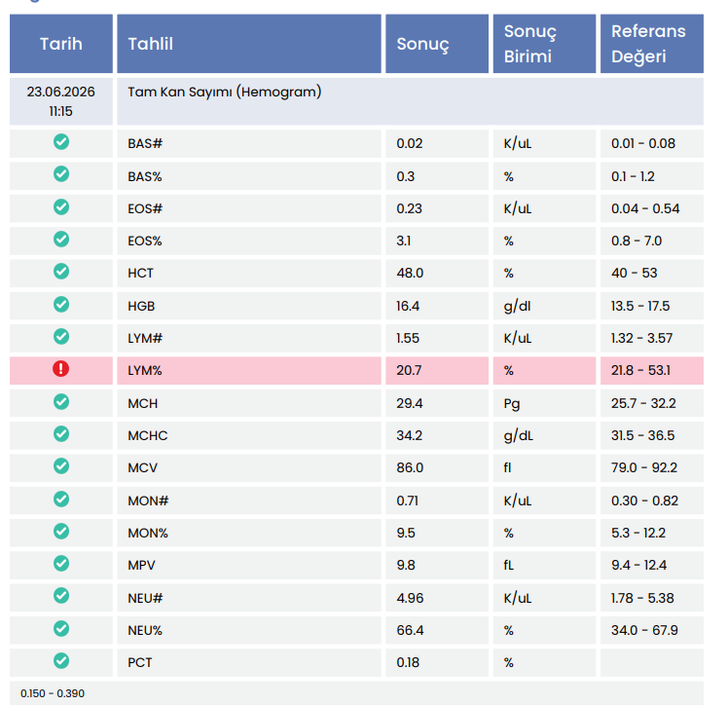The width and height of the screenshot is (728, 705).
Task: Click the green check icon for BAS#
Action: (x=61, y=141)
